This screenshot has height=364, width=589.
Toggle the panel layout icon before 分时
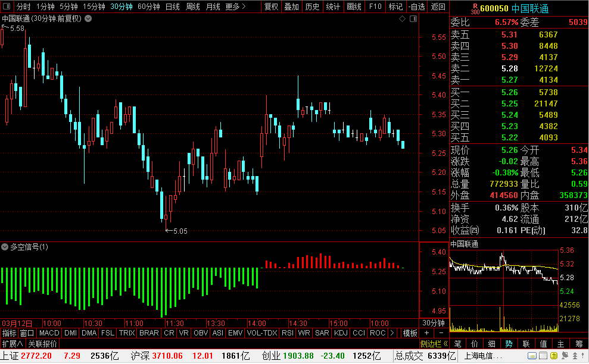tap(6, 7)
